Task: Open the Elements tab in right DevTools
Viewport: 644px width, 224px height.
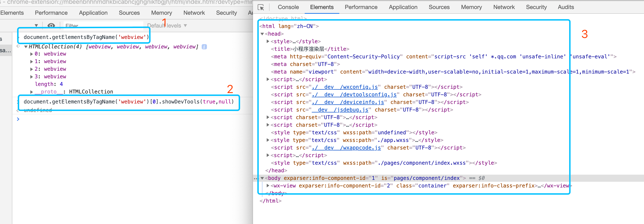Action: tap(322, 7)
